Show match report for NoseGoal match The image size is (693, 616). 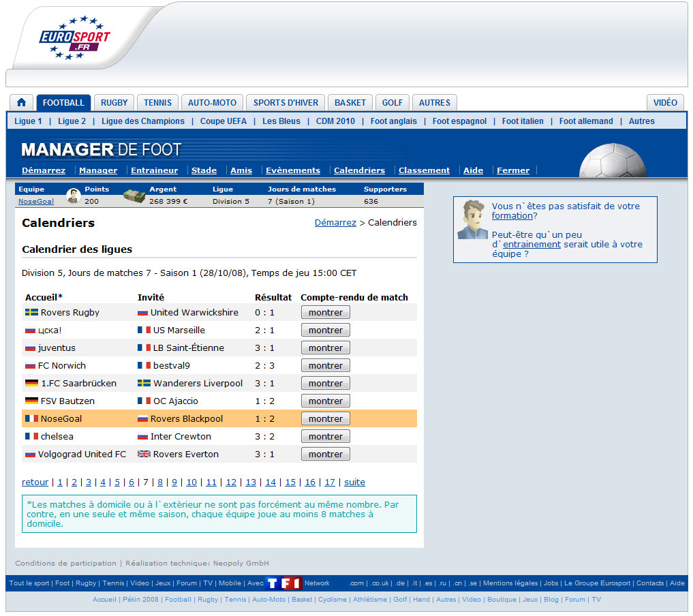pos(325,418)
